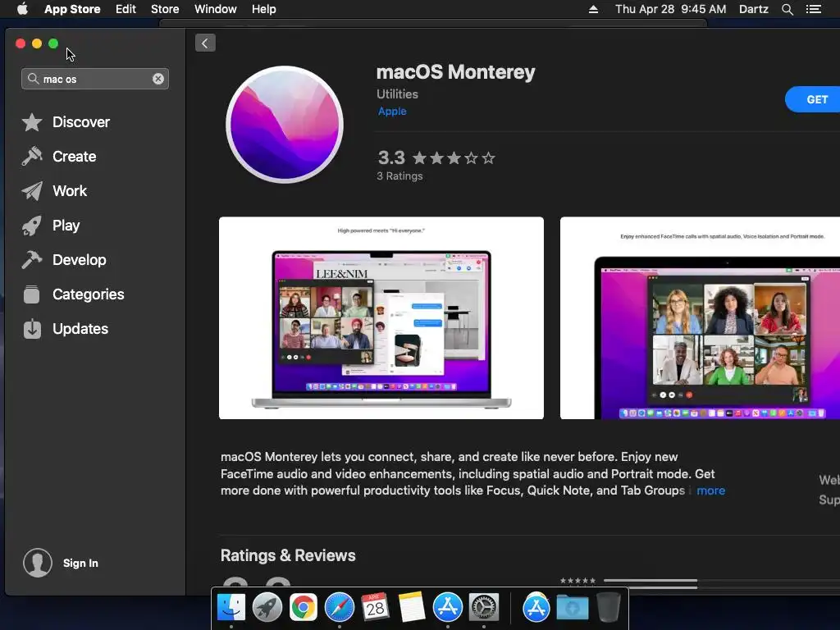840x630 pixels.
Task: Click the Discover label in the sidebar
Action: click(x=81, y=122)
